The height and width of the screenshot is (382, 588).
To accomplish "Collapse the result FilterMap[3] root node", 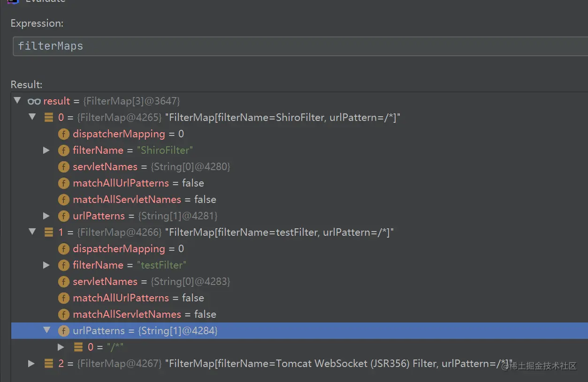I will coord(17,100).
